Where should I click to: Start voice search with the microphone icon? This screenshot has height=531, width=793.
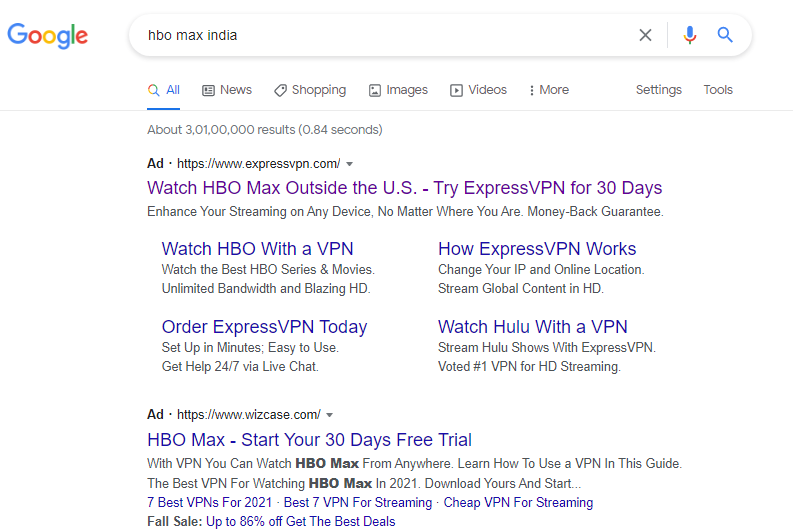(689, 35)
